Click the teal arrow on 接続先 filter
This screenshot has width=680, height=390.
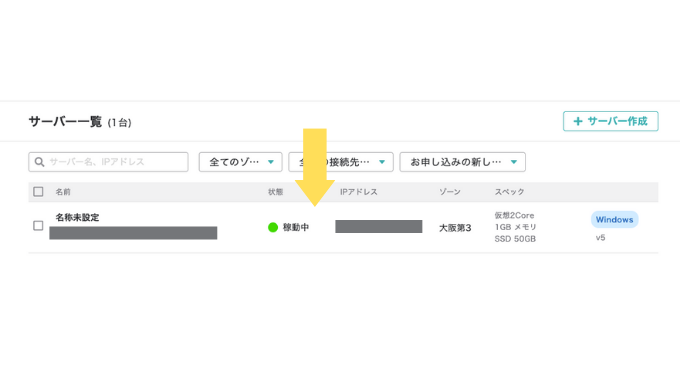click(x=382, y=162)
